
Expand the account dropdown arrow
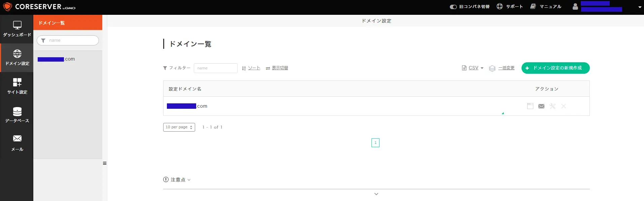tap(640, 7)
